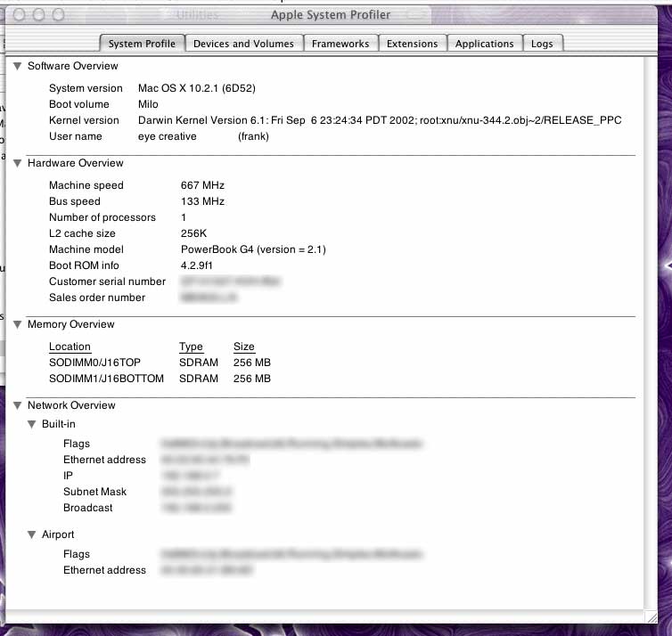Open the Devices and Volumes tab
Image resolution: width=672 pixels, height=636 pixels.
pos(243,44)
